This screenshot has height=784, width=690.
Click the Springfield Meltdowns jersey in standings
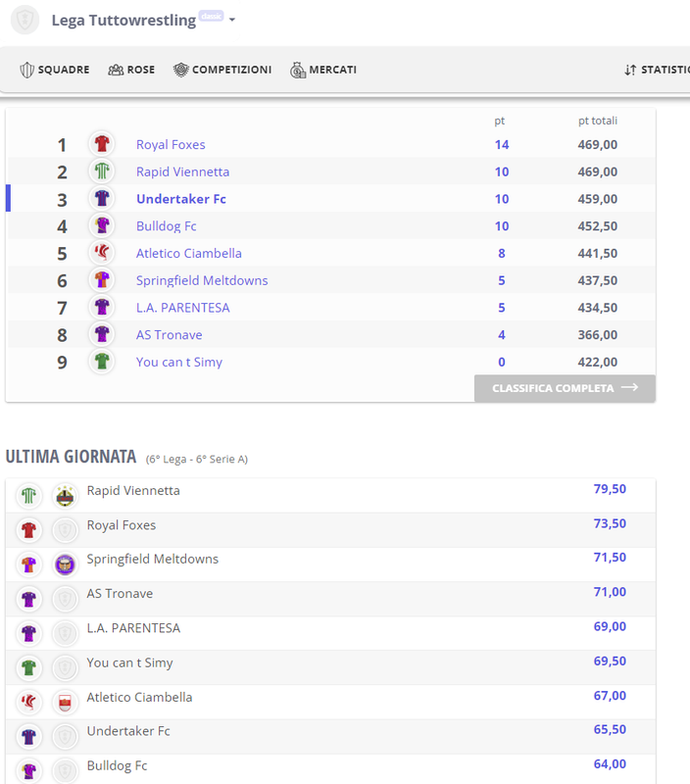[102, 279]
